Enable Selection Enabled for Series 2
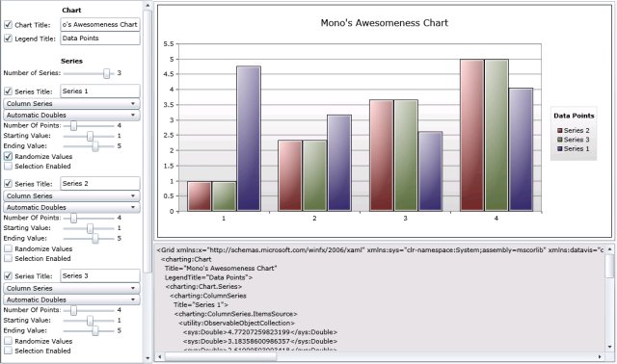This screenshot has height=364, width=617. [8, 258]
